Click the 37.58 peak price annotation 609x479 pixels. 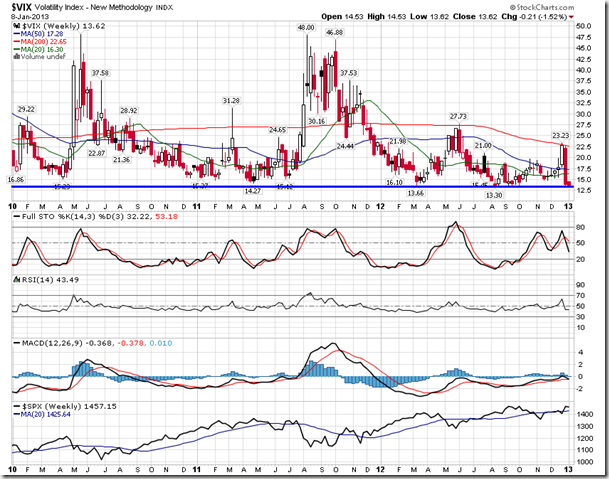[x=100, y=73]
